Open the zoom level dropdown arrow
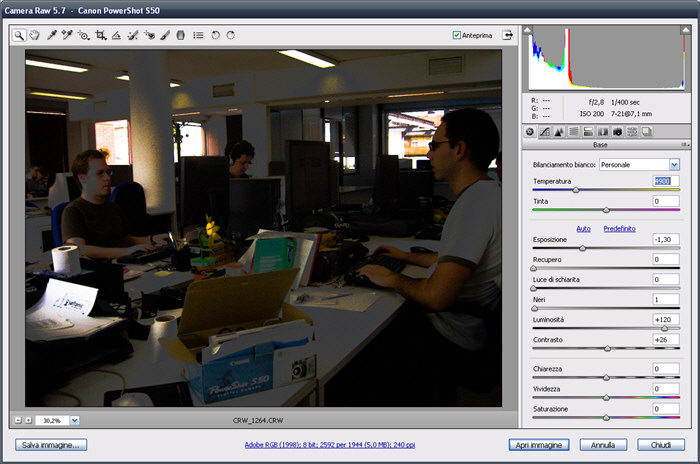 75,420
